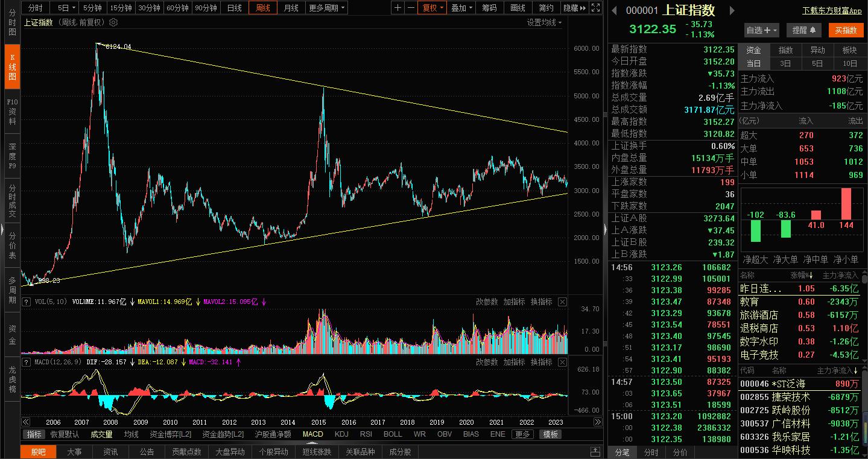Image resolution: width=868 pixels, height=459 pixels.
Task: Switch to the 资讯 tab
Action: [110, 452]
